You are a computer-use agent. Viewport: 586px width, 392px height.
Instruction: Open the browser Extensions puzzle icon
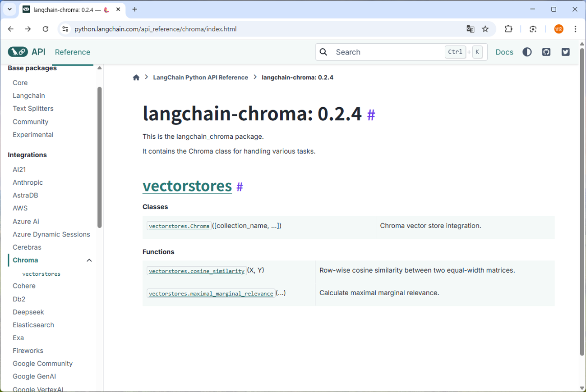[x=508, y=29]
